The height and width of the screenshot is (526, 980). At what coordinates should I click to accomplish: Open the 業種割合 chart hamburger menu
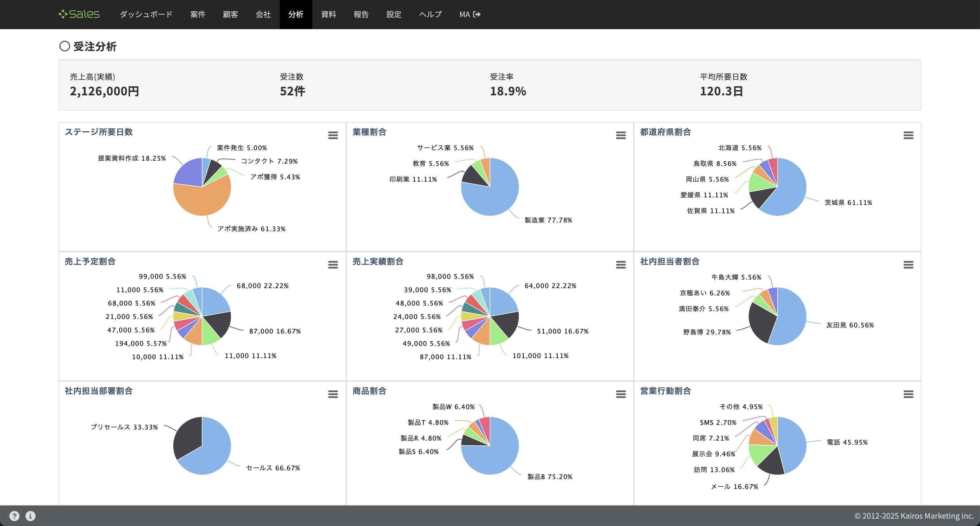(x=620, y=135)
